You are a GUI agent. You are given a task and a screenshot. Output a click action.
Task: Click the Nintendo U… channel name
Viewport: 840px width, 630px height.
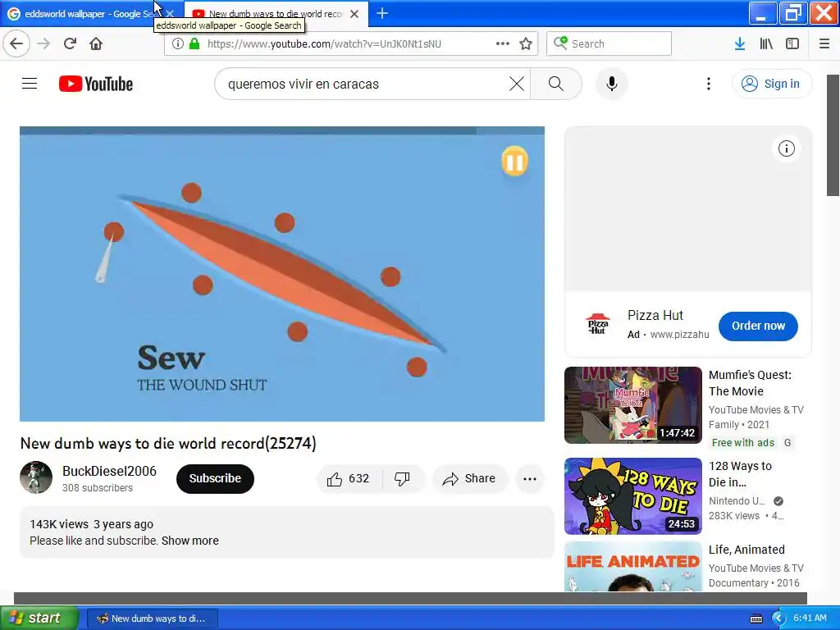click(737, 501)
